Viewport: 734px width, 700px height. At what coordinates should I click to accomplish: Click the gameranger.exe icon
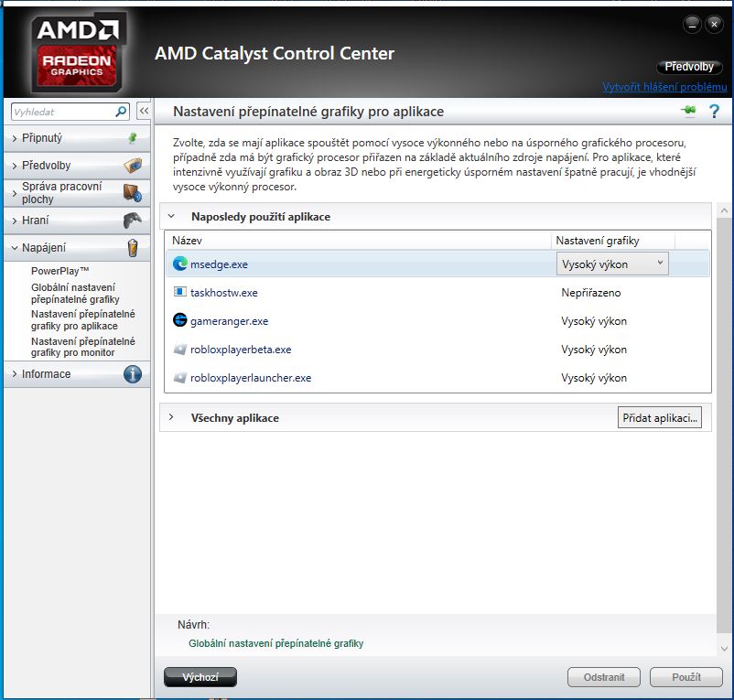pos(179,320)
